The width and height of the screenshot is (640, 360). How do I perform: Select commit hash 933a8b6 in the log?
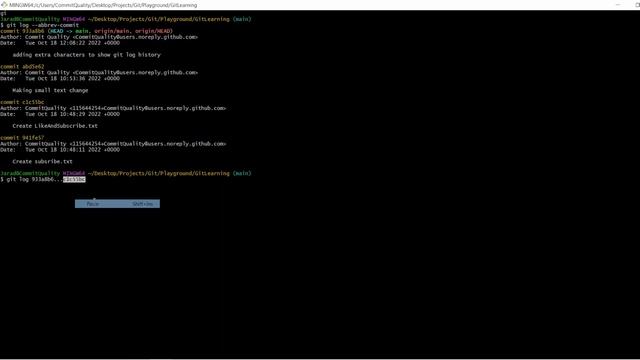click(x=33, y=31)
